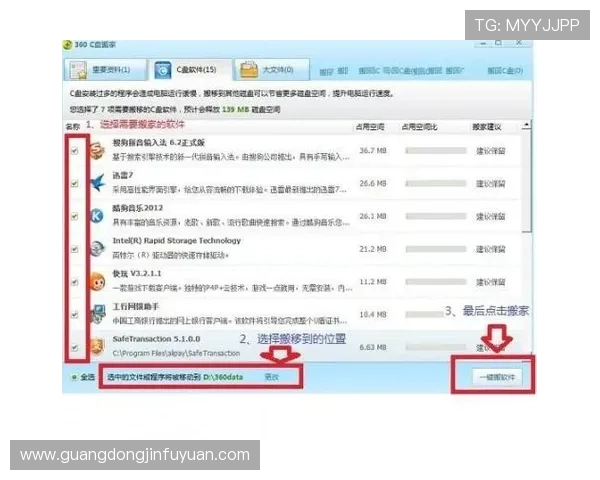
Task: Click 建议保留 suggestion for 迅雷7
Action: point(490,184)
